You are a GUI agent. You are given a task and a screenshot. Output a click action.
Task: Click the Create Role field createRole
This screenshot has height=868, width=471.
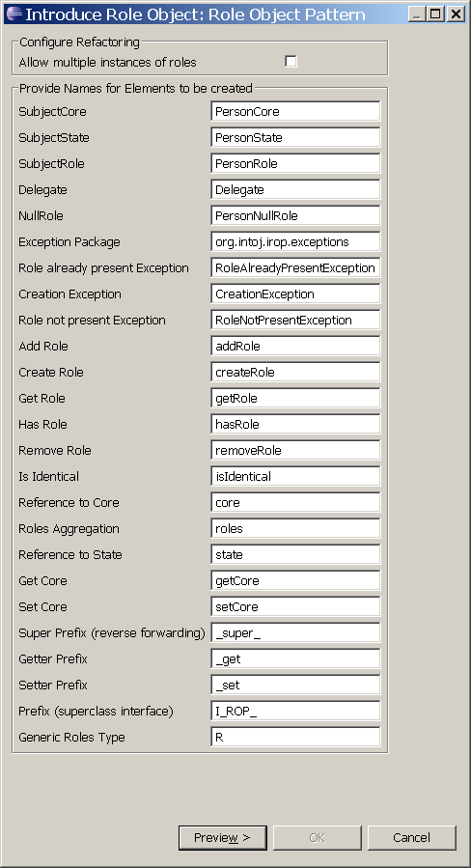pyautogui.click(x=295, y=372)
